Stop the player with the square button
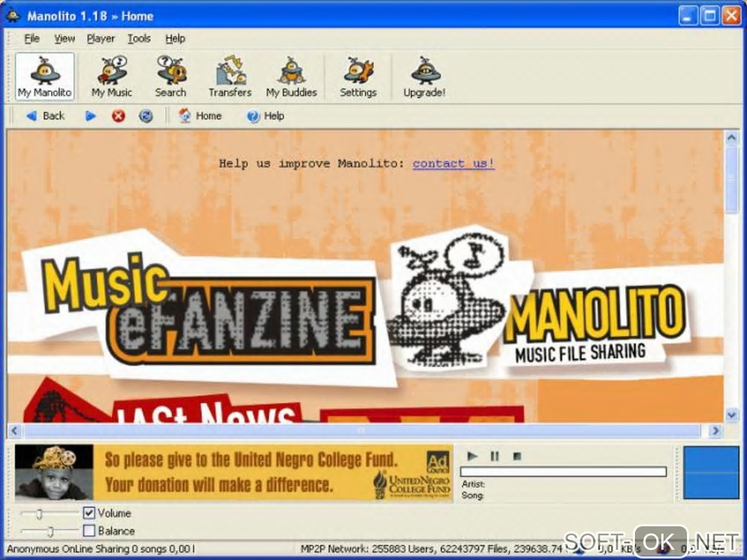This screenshot has height=560, width=747. 517,456
